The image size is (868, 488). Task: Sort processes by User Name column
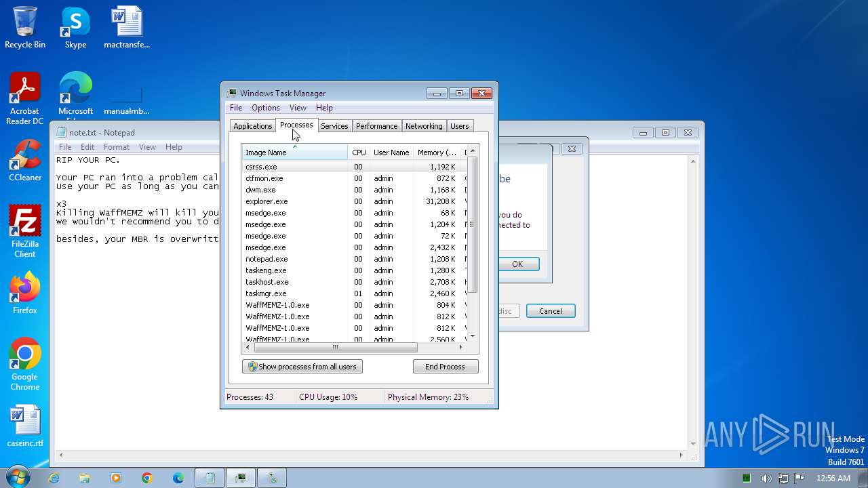click(391, 152)
